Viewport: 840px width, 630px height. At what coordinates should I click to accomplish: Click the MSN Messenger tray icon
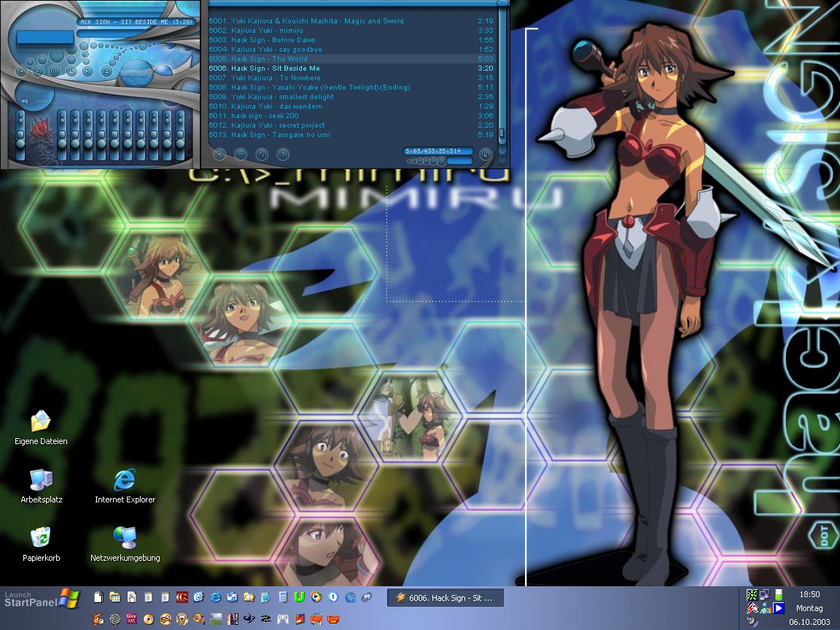[x=764, y=608]
